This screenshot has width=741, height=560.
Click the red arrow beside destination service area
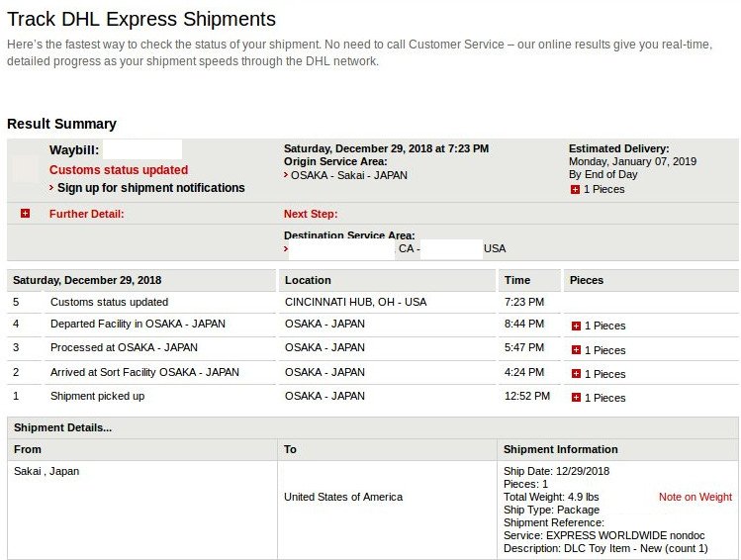pyautogui.click(x=286, y=248)
